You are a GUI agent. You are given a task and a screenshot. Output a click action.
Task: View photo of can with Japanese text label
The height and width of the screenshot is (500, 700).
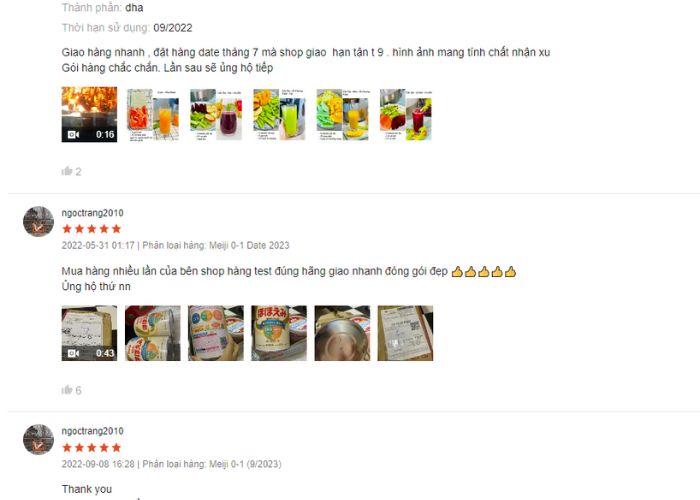(x=279, y=333)
